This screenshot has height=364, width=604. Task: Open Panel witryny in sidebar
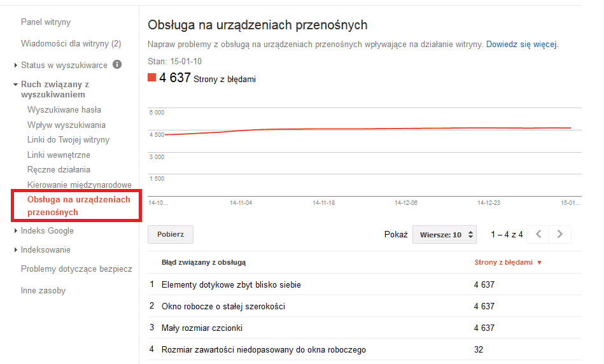(x=46, y=22)
